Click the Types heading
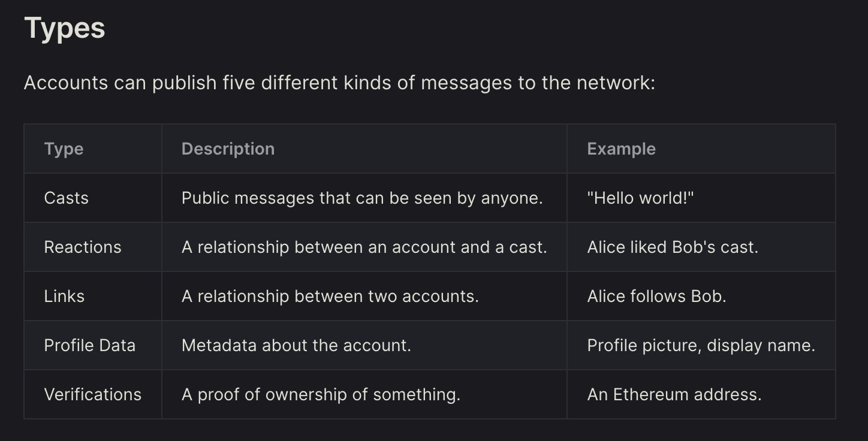This screenshot has width=868, height=441. coord(64,28)
